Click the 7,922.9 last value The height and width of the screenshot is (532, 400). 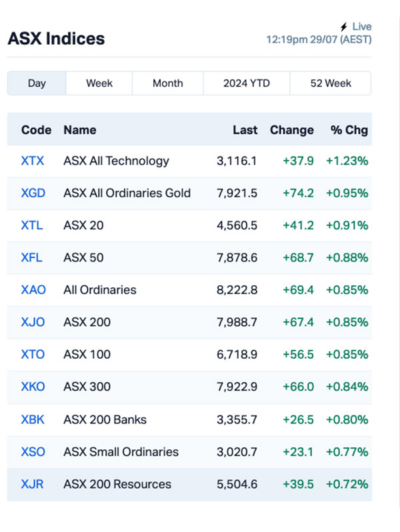[237, 387]
